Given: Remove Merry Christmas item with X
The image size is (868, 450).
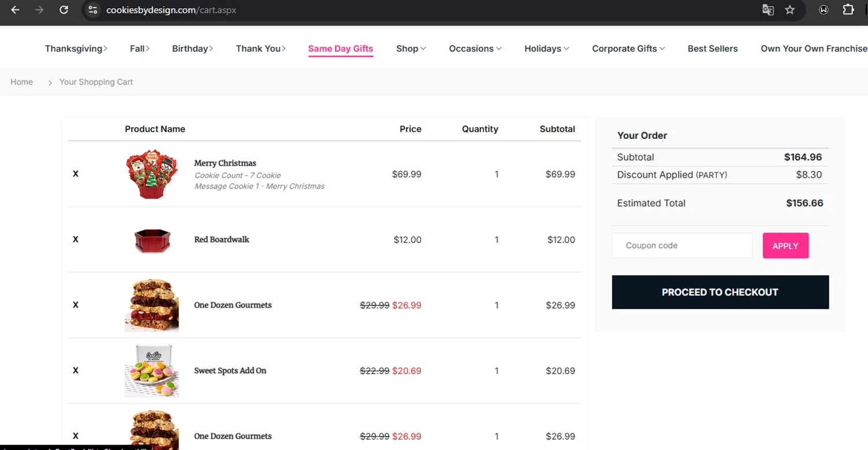Looking at the screenshot, I should click(75, 174).
